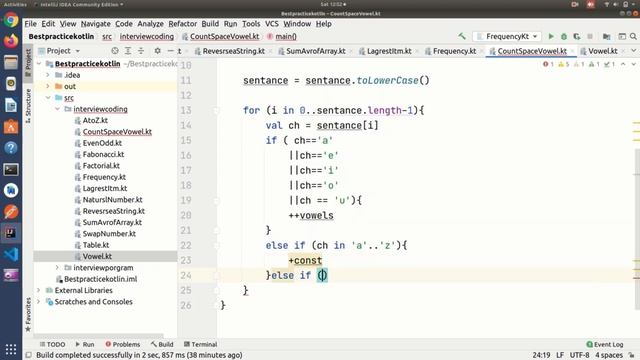Show Applications grid in dock
640x360 pixels.
pyautogui.click(x=11, y=349)
